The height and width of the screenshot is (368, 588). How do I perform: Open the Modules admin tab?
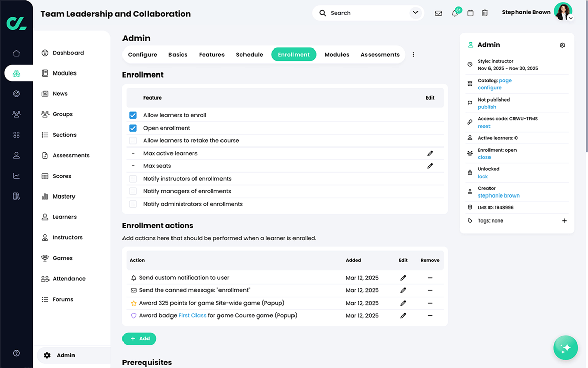click(336, 54)
